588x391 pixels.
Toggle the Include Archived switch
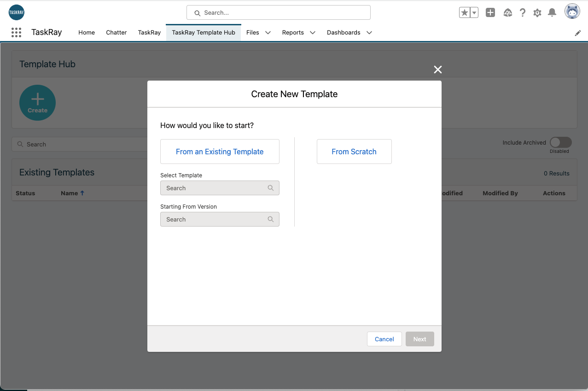pyautogui.click(x=561, y=142)
